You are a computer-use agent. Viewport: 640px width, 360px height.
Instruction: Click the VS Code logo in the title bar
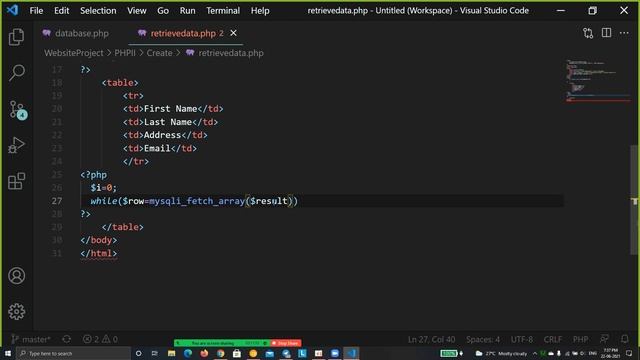click(x=12, y=10)
